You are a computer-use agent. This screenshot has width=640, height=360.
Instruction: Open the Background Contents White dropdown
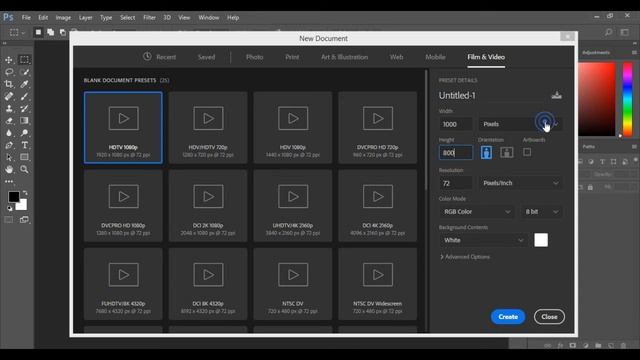coord(483,240)
